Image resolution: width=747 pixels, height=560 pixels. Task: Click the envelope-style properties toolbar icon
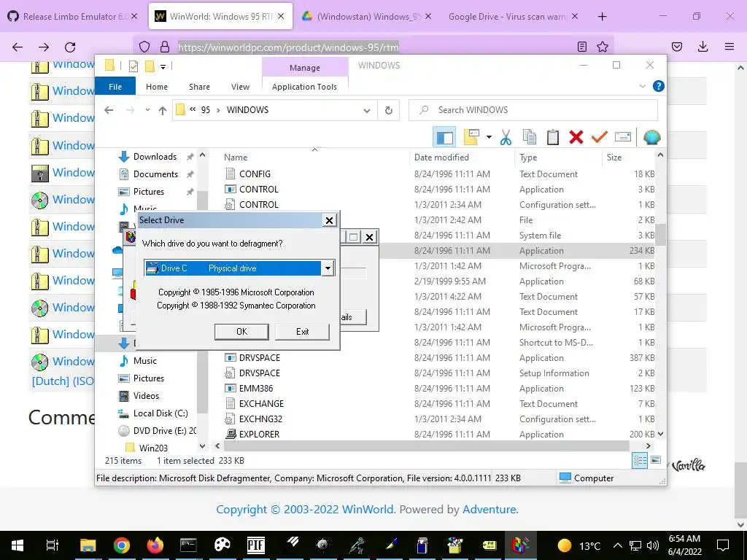pos(623,137)
